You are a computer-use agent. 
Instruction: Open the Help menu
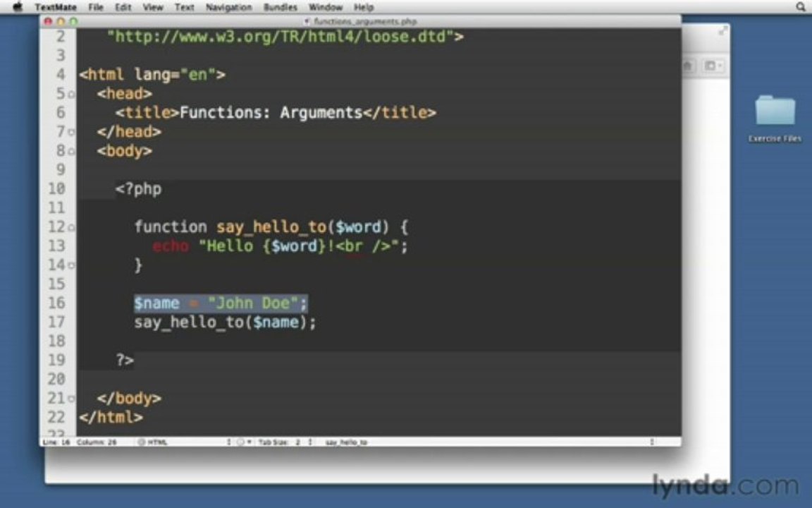364,7
